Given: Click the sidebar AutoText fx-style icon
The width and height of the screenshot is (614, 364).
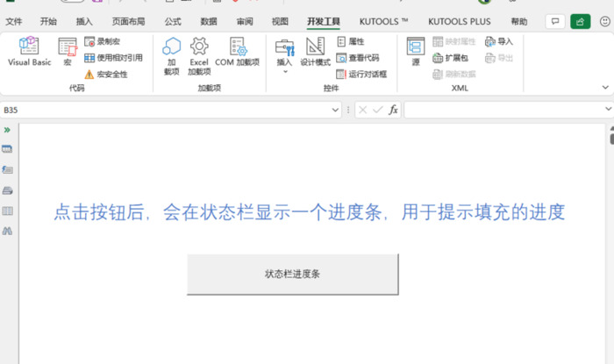Looking at the screenshot, I should click(7, 170).
